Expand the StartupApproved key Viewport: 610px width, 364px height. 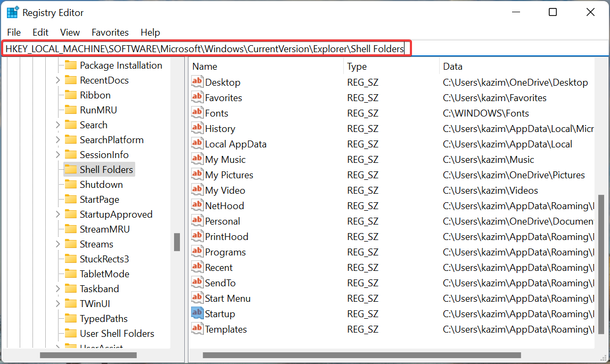[x=57, y=214]
